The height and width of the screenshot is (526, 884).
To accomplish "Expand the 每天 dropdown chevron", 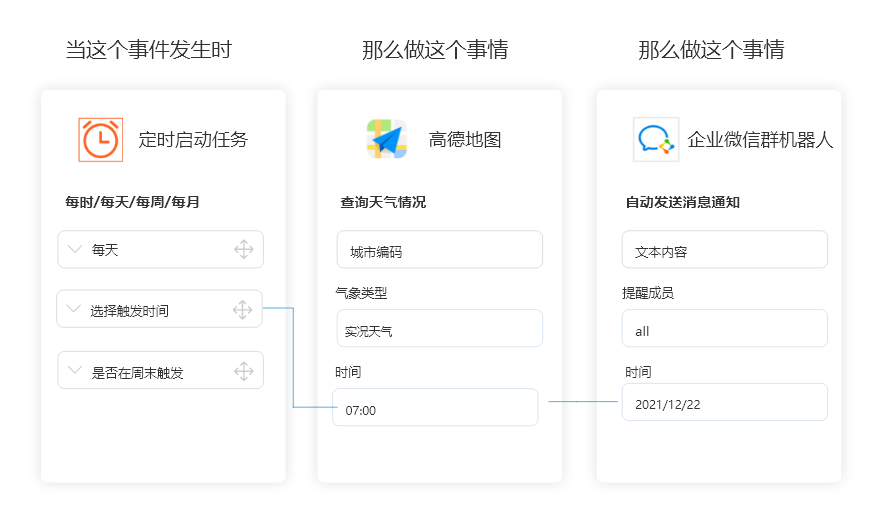I will click(x=75, y=249).
